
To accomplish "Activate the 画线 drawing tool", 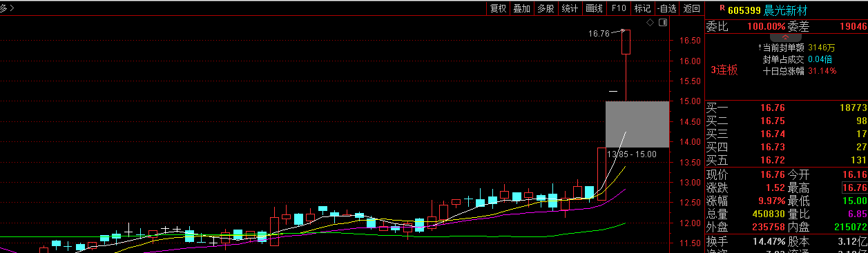I will [x=595, y=8].
